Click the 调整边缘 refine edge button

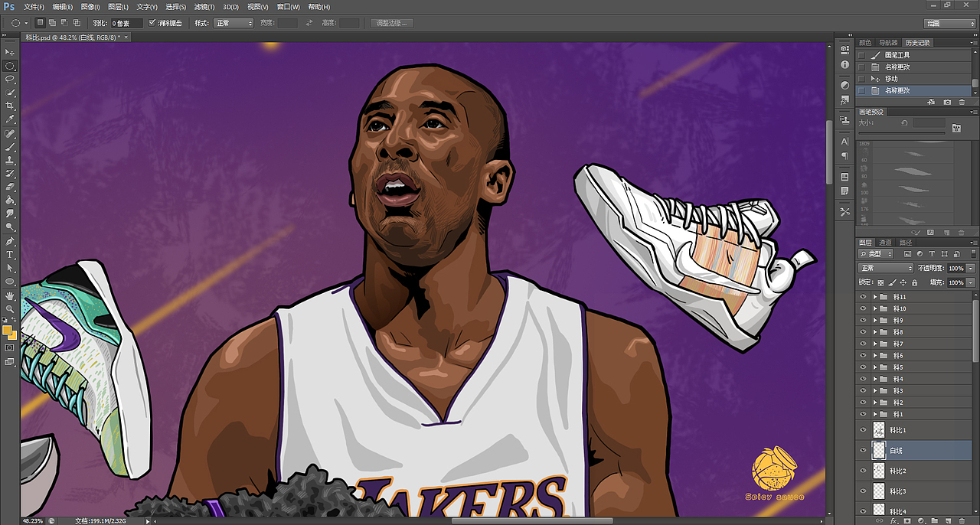click(391, 23)
